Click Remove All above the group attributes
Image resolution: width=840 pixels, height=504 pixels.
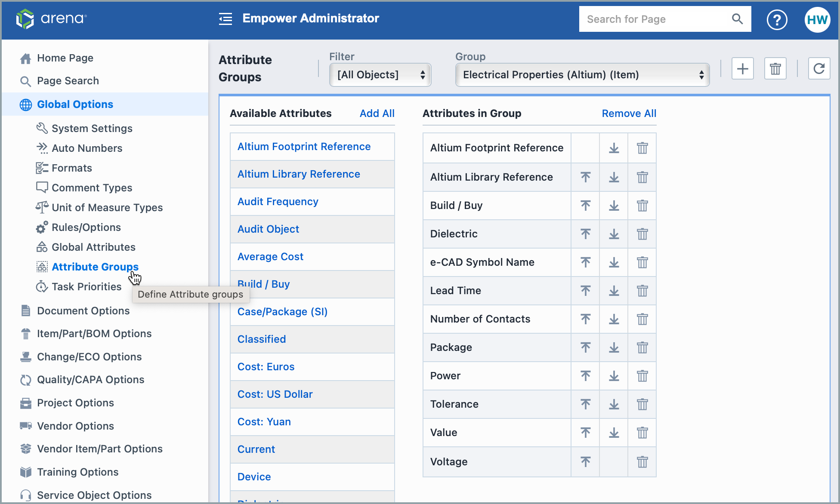click(629, 113)
